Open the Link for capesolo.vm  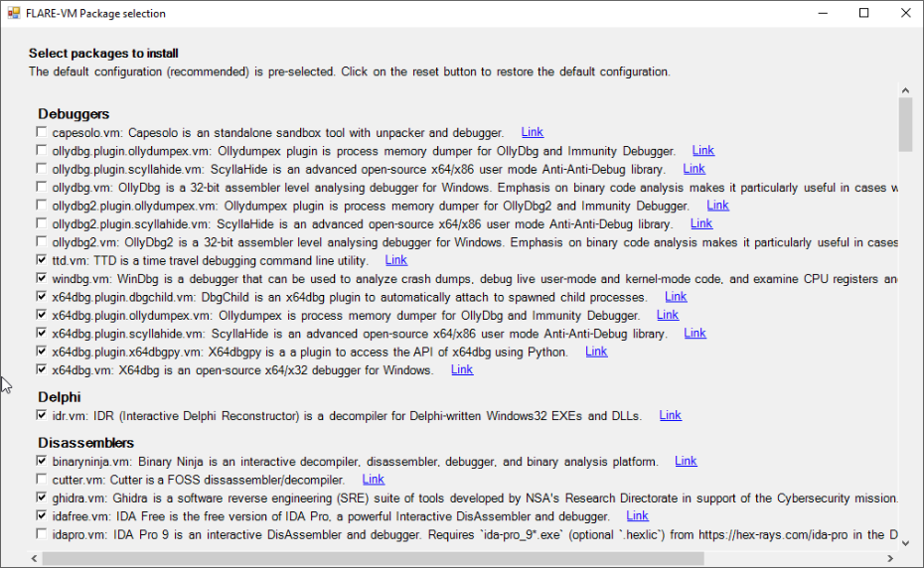coord(532,132)
